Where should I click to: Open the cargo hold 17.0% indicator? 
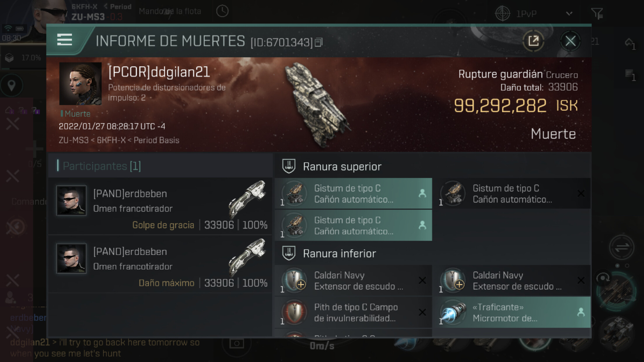pyautogui.click(x=23, y=58)
